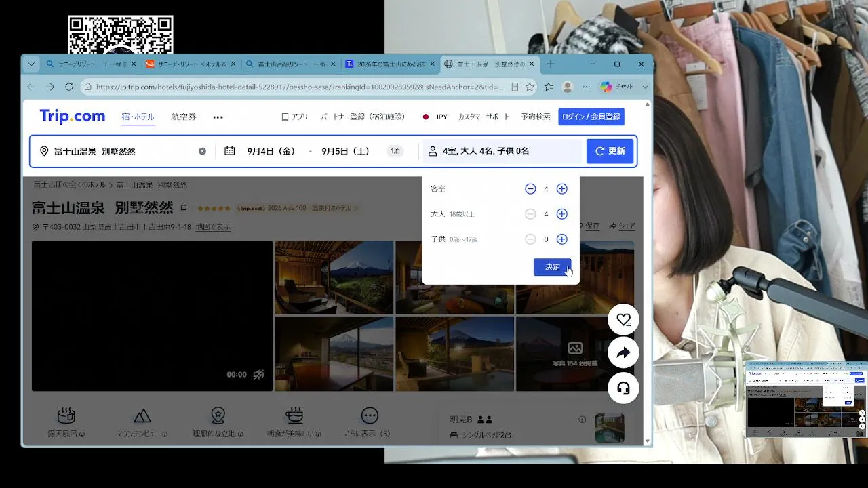The image size is (868, 488).
Task: Confirm guests with the 決定 button
Action: pyautogui.click(x=552, y=267)
